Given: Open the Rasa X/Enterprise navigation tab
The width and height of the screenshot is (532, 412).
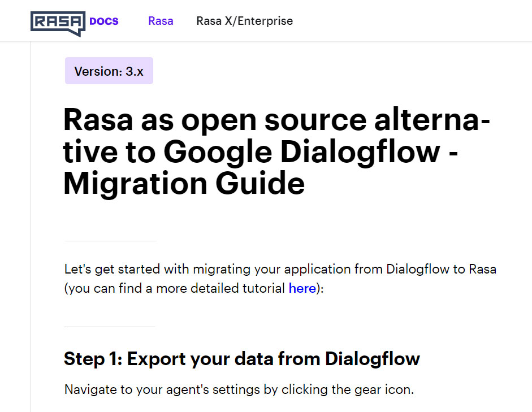Looking at the screenshot, I should [x=245, y=21].
